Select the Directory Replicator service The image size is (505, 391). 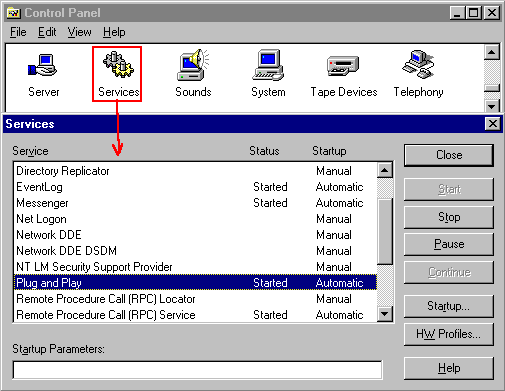pos(195,171)
